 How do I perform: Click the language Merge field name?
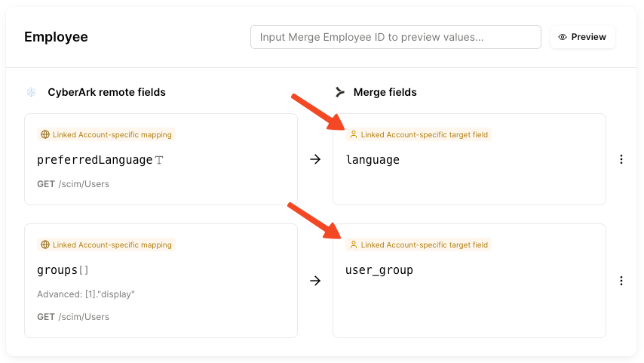tap(373, 160)
